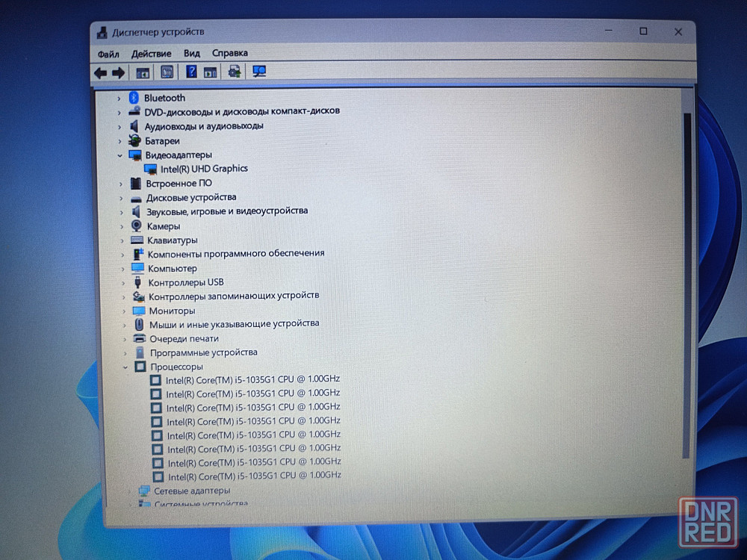Click the Программные устройства icon

point(140,352)
